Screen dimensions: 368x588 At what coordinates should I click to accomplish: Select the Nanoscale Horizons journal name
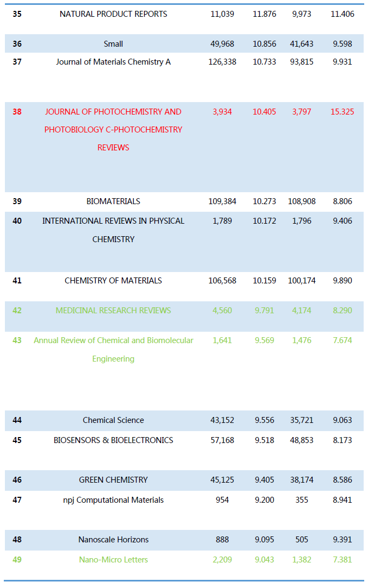pyautogui.click(x=113, y=540)
